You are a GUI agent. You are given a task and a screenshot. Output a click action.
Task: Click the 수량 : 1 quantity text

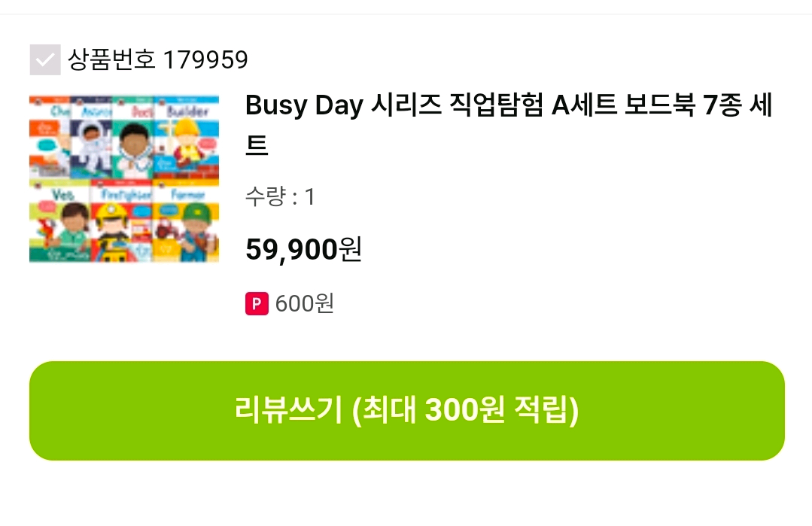[x=280, y=196]
